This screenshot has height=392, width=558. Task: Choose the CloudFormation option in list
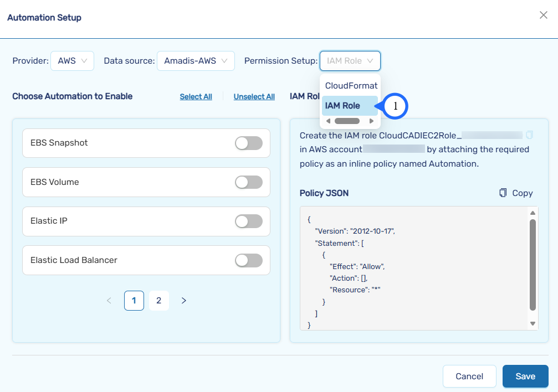tap(351, 86)
